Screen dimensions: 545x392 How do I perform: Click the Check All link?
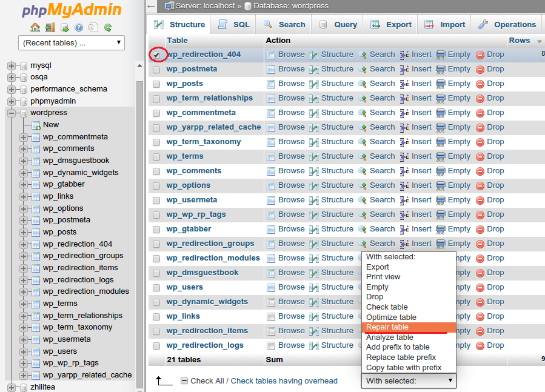click(207, 380)
